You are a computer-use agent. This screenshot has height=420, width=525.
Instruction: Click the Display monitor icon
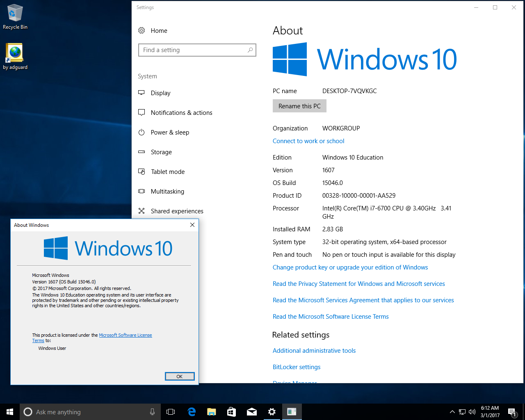point(142,93)
